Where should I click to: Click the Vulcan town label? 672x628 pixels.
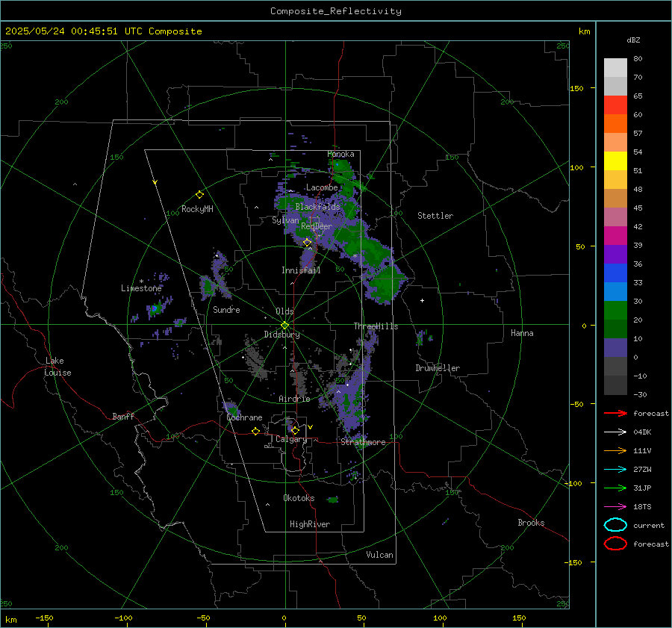coord(379,555)
